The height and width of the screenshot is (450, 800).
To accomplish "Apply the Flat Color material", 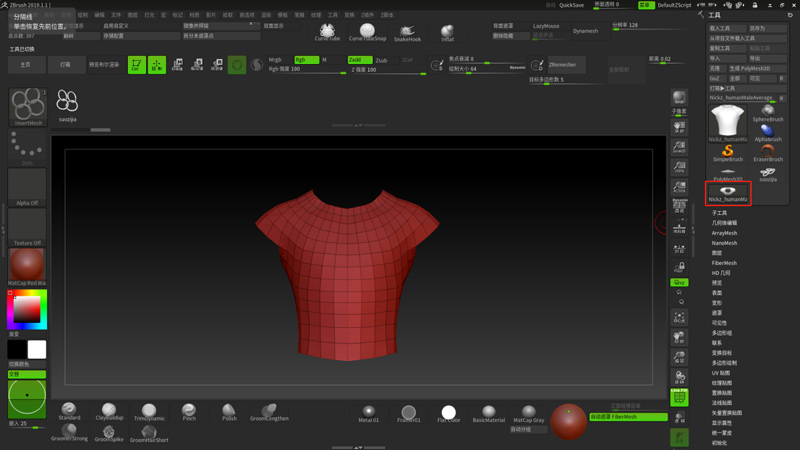I will tap(448, 413).
